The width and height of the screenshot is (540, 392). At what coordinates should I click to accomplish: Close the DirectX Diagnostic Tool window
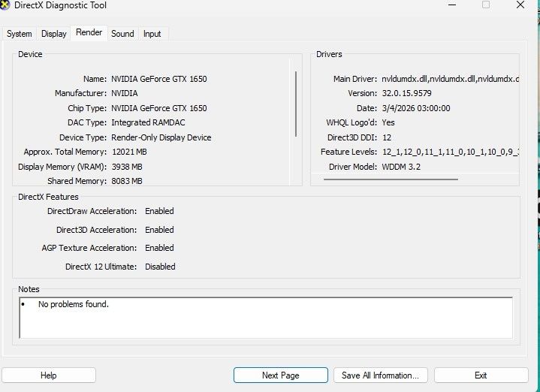click(x=520, y=5)
